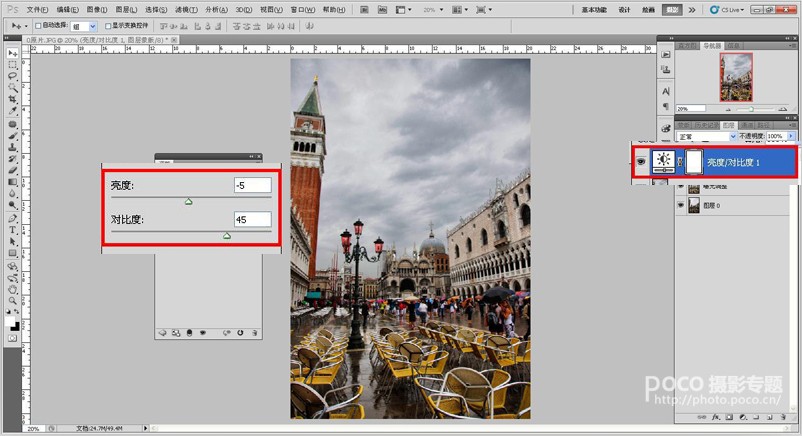Select the Dodge tool
This screenshot has height=436, width=802.
13,205
